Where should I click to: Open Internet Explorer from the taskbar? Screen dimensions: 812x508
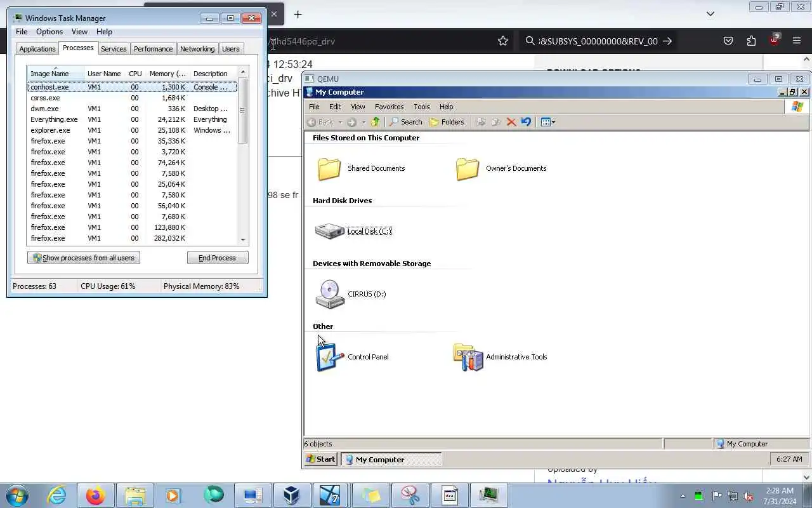[x=57, y=495]
